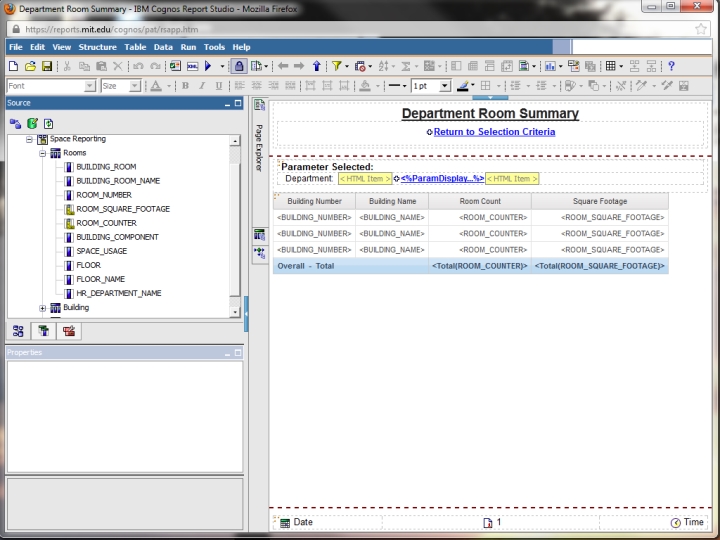Screen dimensions: 720x540
Task: Click the Return to Selection Criteria link
Action: [494, 132]
